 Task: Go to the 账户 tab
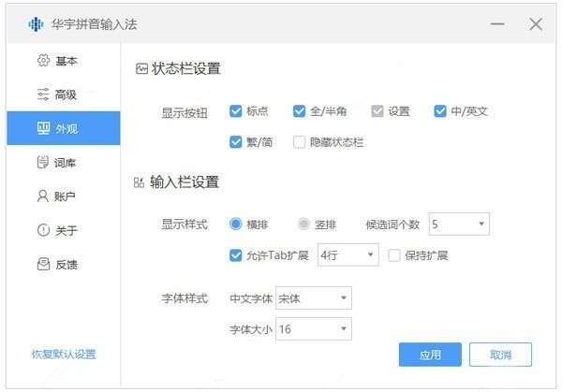pos(64,196)
